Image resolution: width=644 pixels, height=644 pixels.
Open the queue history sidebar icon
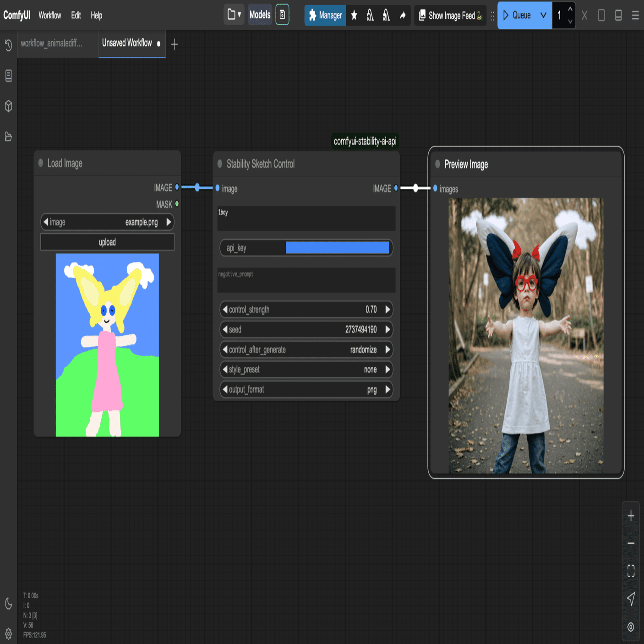(8, 45)
